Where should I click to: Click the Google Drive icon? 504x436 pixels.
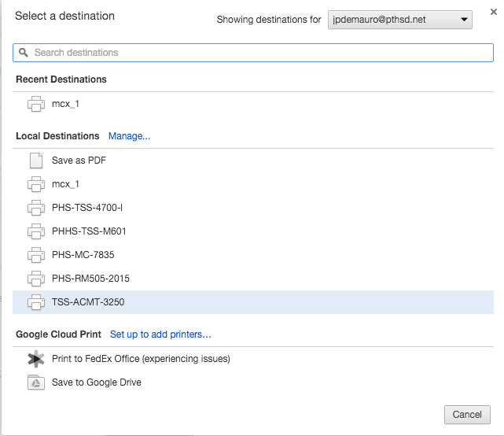(35, 382)
